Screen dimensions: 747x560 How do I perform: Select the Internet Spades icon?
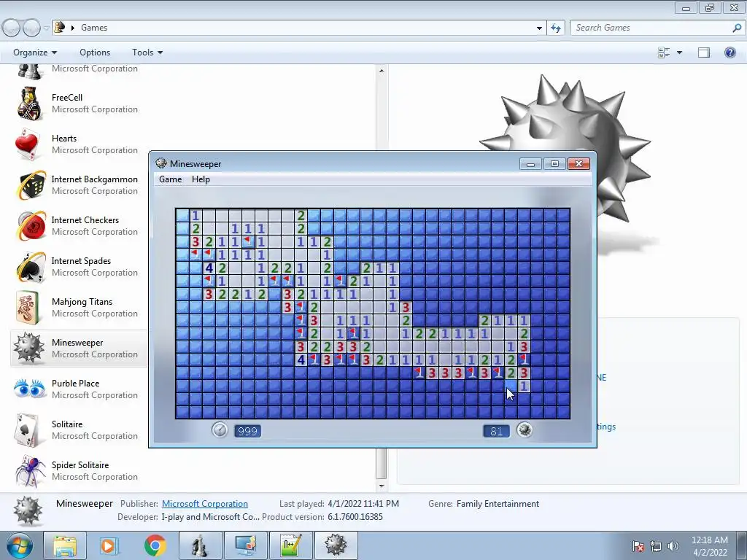pyautogui.click(x=31, y=267)
